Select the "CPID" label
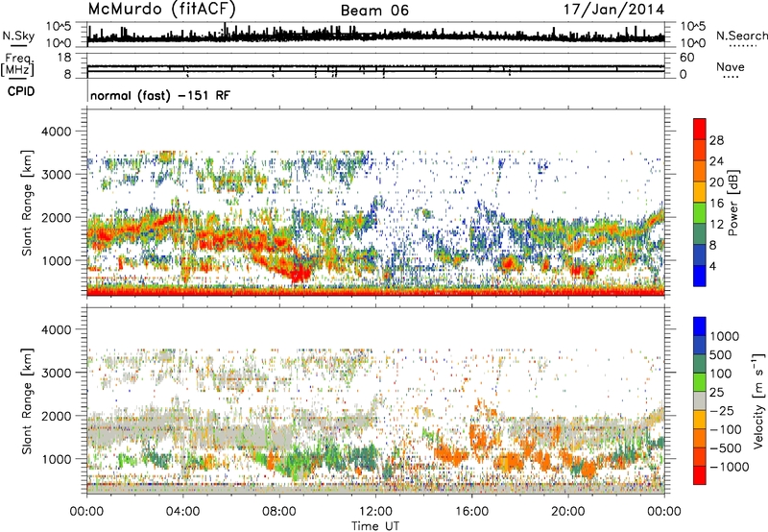 coord(21,91)
